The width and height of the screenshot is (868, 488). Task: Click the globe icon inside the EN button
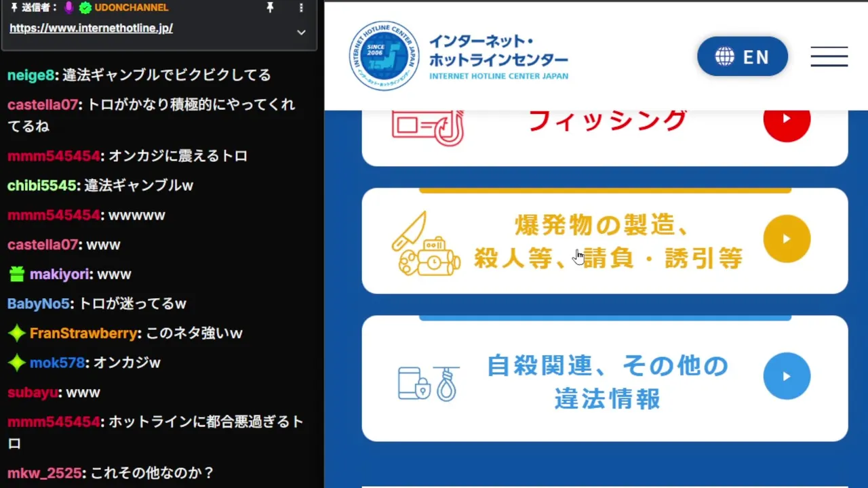(724, 56)
